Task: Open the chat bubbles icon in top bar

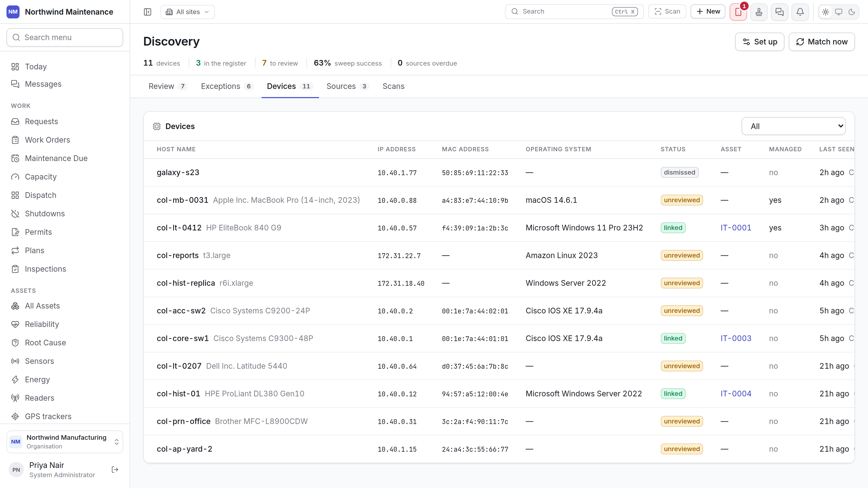Action: pos(779,12)
